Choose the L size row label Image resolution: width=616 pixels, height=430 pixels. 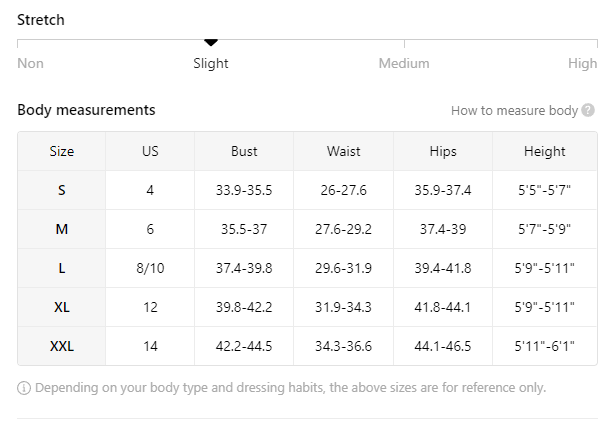62,268
